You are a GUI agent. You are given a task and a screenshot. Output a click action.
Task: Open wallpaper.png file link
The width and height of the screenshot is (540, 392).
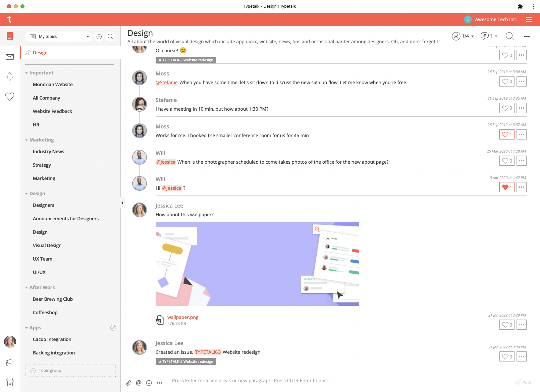(x=183, y=317)
